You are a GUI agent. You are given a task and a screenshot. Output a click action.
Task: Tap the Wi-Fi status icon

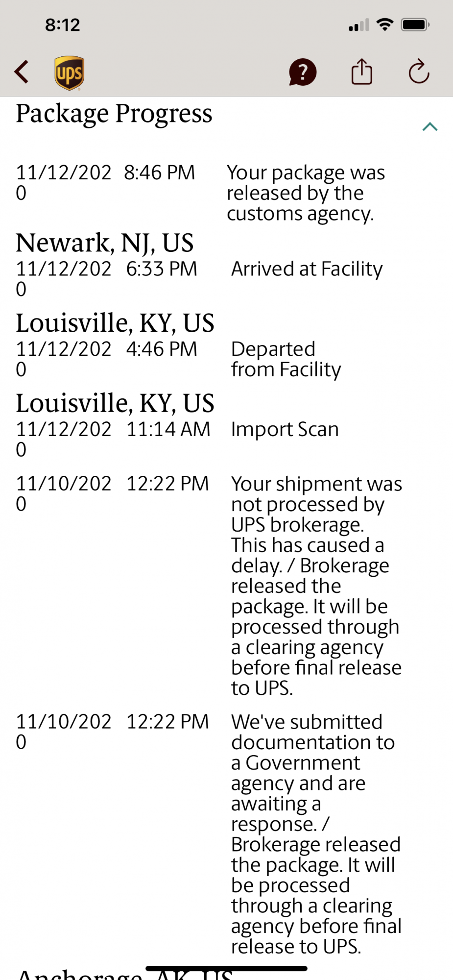(385, 24)
